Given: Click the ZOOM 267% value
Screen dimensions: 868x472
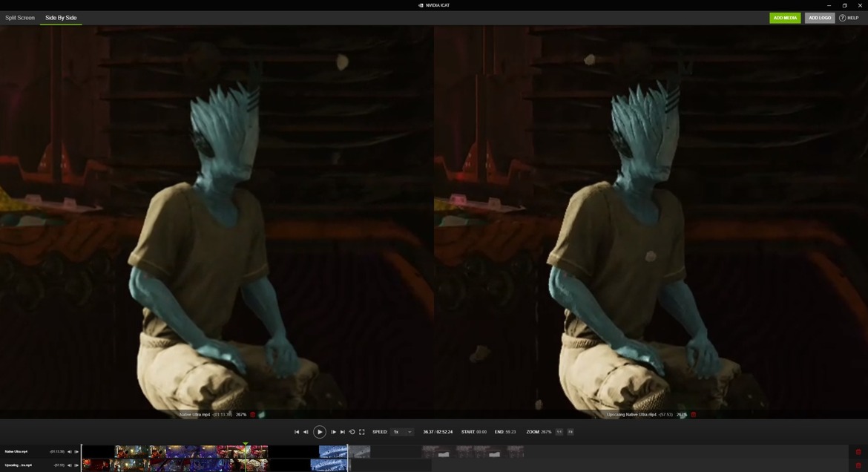Looking at the screenshot, I should (546, 432).
